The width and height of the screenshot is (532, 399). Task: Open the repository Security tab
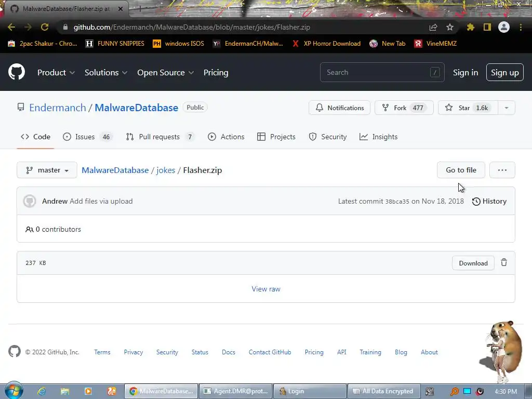[x=328, y=137]
